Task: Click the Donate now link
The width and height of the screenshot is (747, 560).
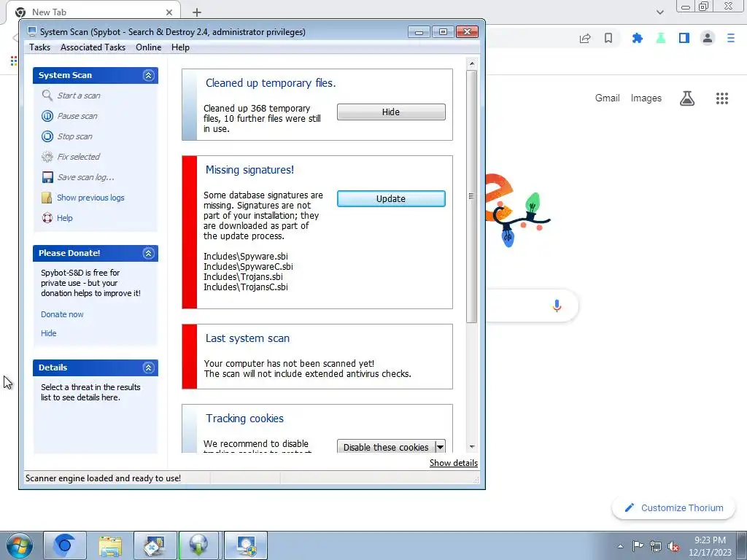Action: click(62, 314)
